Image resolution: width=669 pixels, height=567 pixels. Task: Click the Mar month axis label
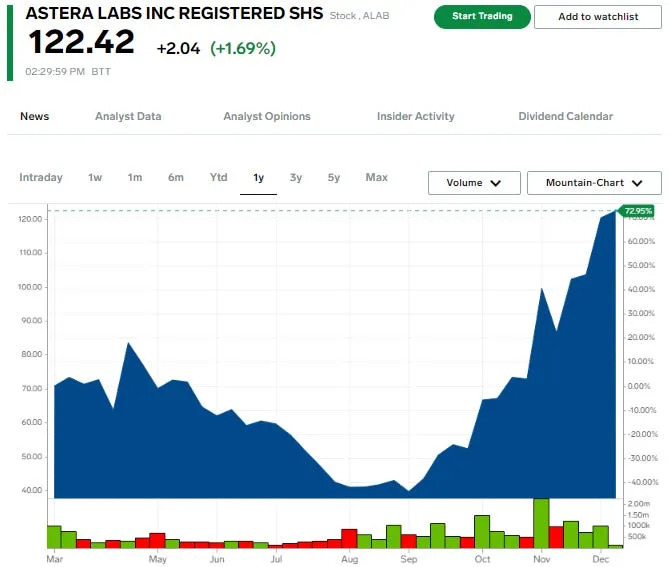[55, 559]
